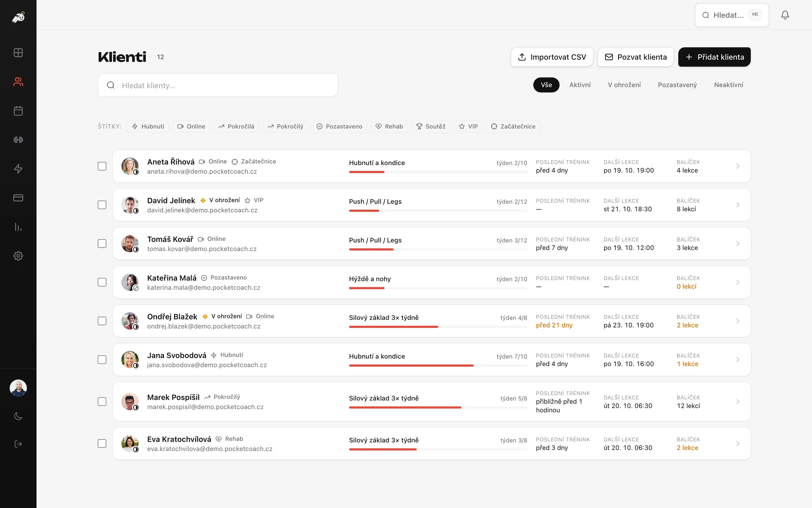Image resolution: width=812 pixels, height=508 pixels.
Task: Open the payments card icon in sidebar
Action: coord(18,198)
